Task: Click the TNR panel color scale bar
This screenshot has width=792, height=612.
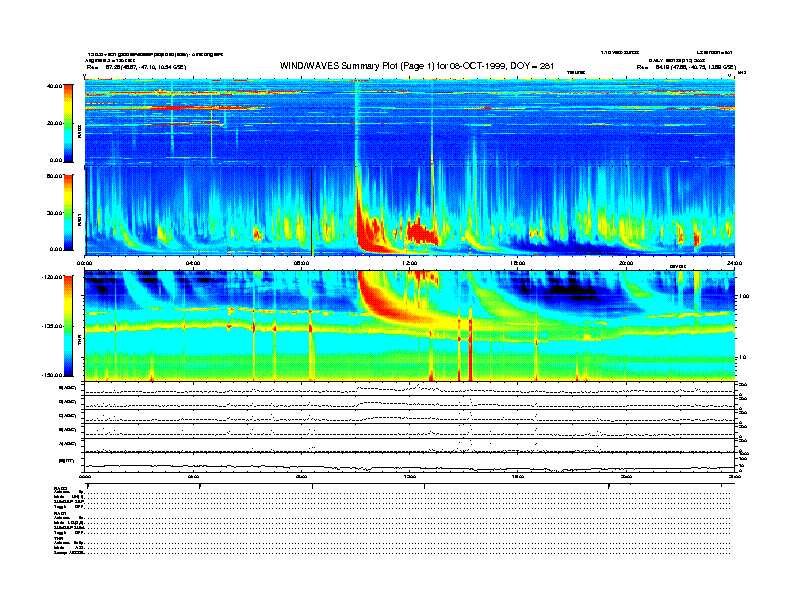Action: (68, 326)
